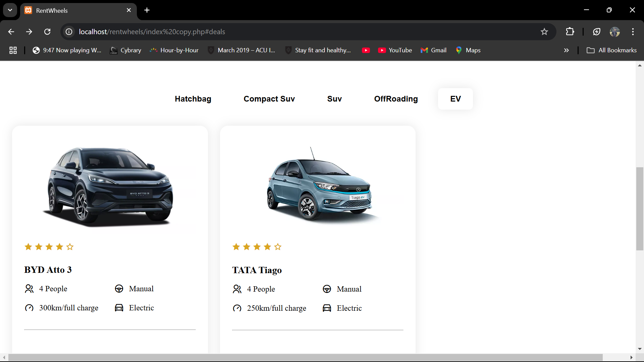The height and width of the screenshot is (362, 644).
Task: Open the YouTube labeled bookmark
Action: pos(395,50)
